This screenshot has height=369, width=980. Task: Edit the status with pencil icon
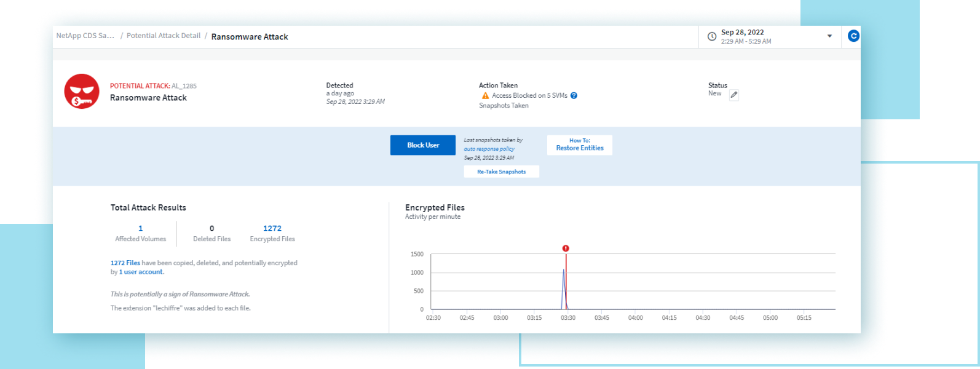[x=733, y=95]
